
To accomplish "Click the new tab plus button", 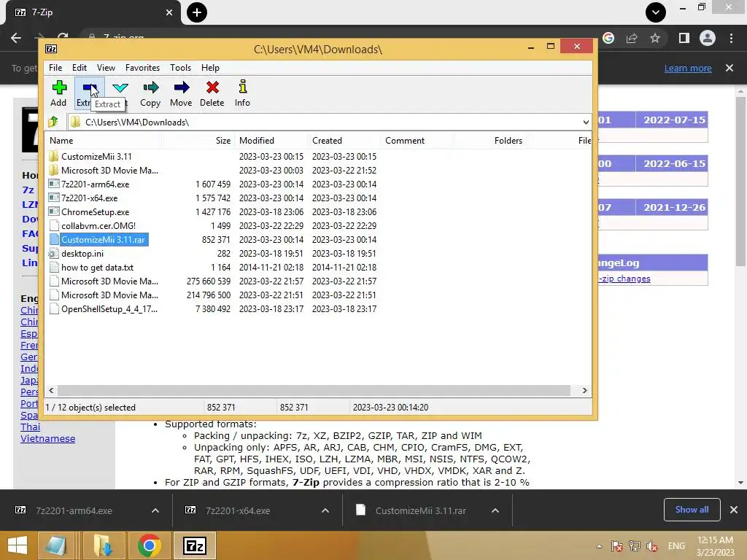I will coord(197,12).
